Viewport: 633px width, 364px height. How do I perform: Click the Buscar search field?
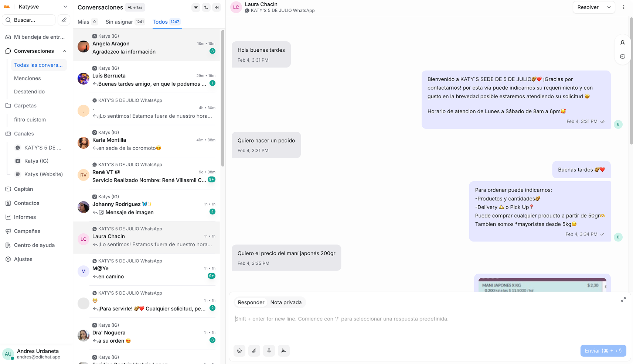click(x=29, y=20)
